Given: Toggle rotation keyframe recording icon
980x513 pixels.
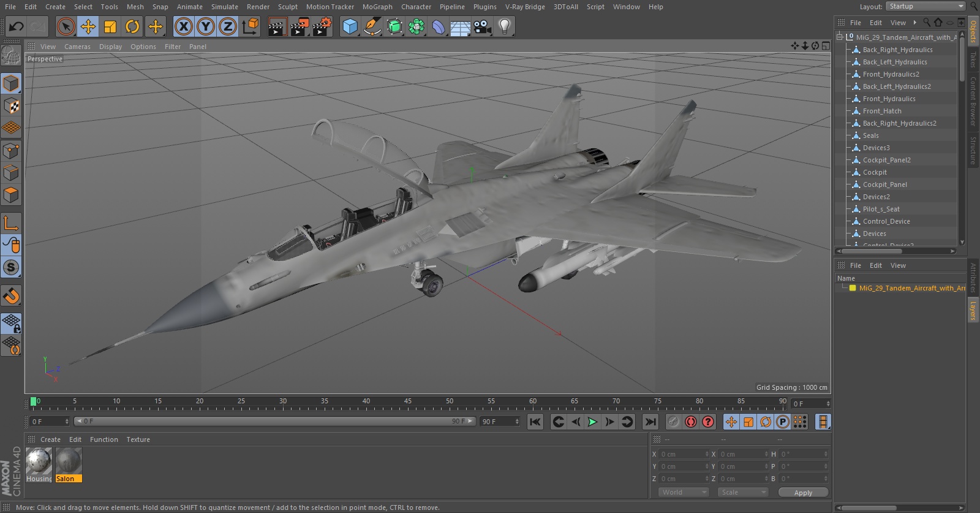Looking at the screenshot, I should point(766,422).
